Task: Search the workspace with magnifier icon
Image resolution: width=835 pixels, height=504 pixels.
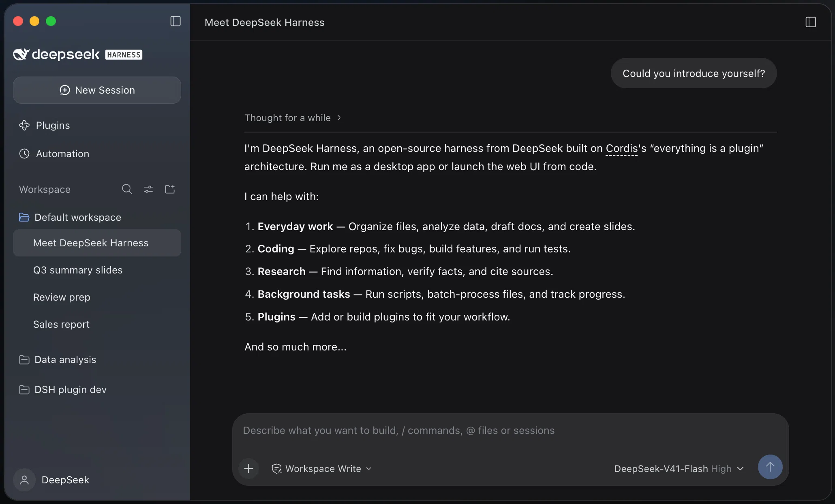Action: [x=127, y=189]
